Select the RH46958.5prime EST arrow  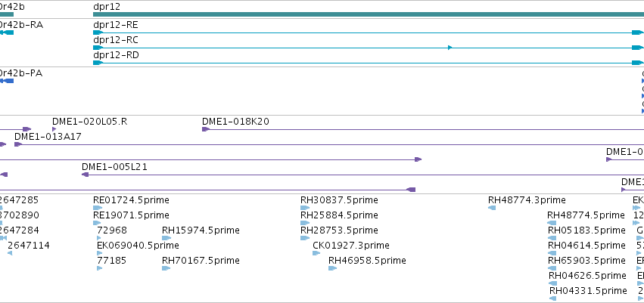tap(332, 268)
